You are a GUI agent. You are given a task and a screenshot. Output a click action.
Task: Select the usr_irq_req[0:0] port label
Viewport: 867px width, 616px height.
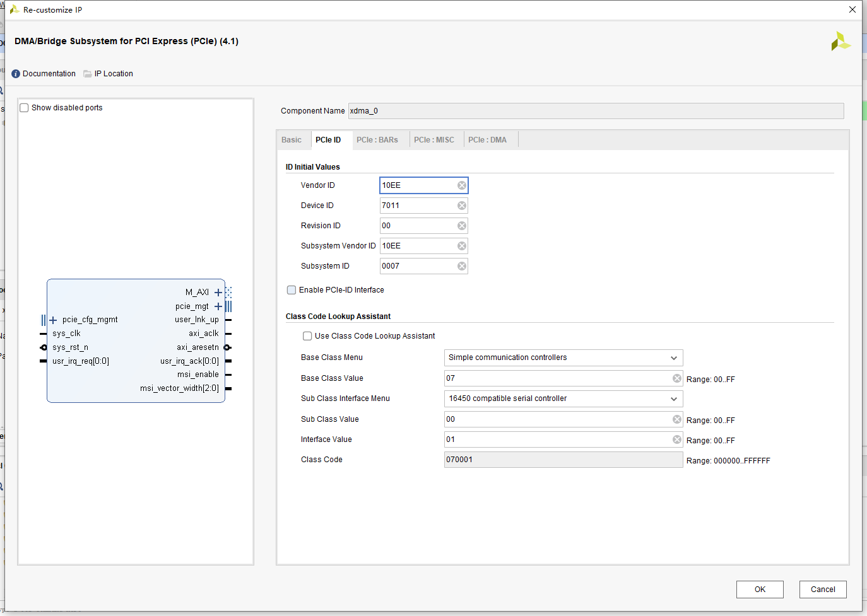pyautogui.click(x=81, y=361)
